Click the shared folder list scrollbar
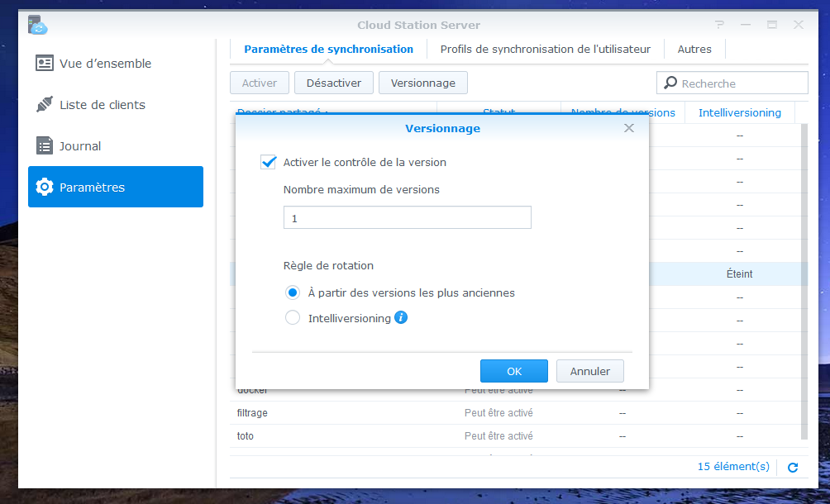The width and height of the screenshot is (830, 504). 804,282
